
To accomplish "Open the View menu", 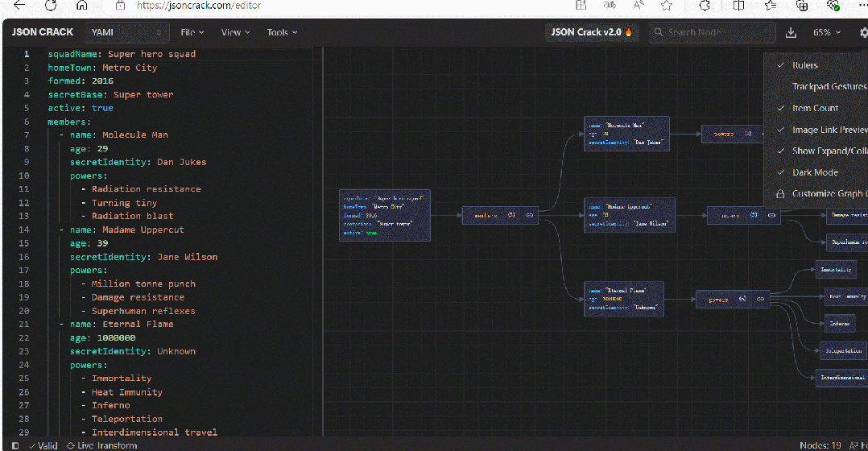I will tap(235, 33).
